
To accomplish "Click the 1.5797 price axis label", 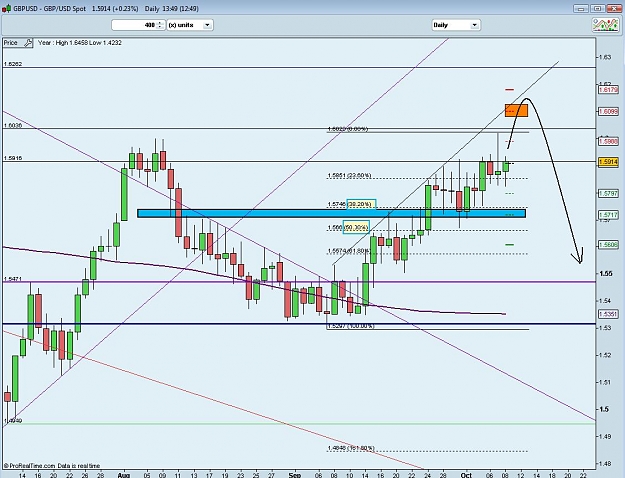I will 608,194.
